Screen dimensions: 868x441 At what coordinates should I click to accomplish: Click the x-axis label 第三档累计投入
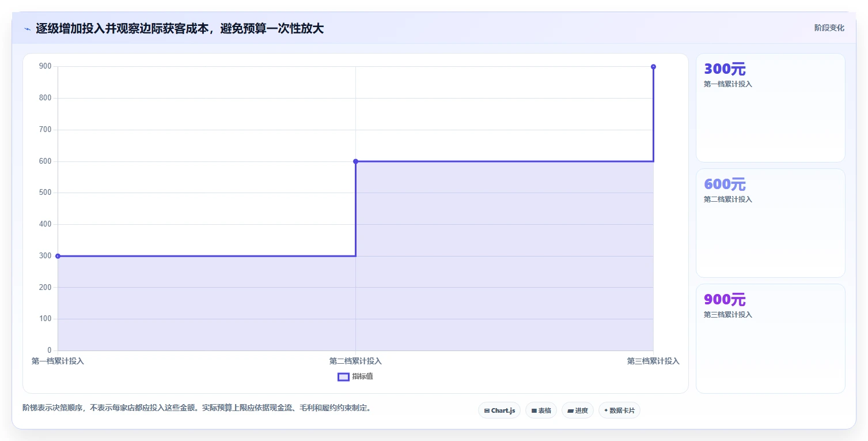[x=653, y=361]
